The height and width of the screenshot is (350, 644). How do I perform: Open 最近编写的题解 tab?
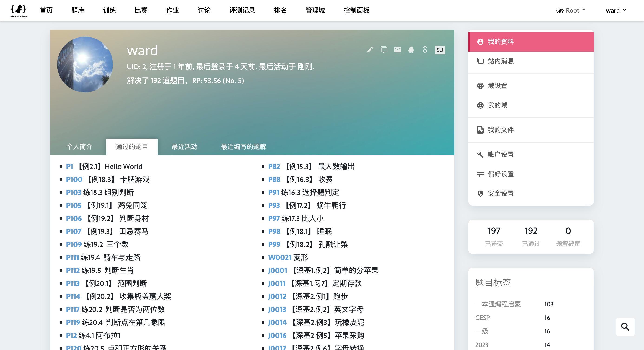pyautogui.click(x=243, y=147)
